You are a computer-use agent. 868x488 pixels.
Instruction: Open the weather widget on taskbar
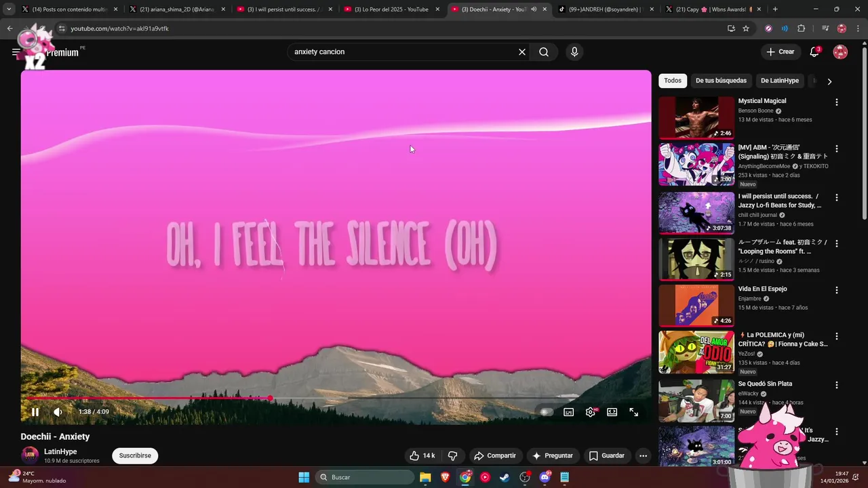tap(37, 477)
